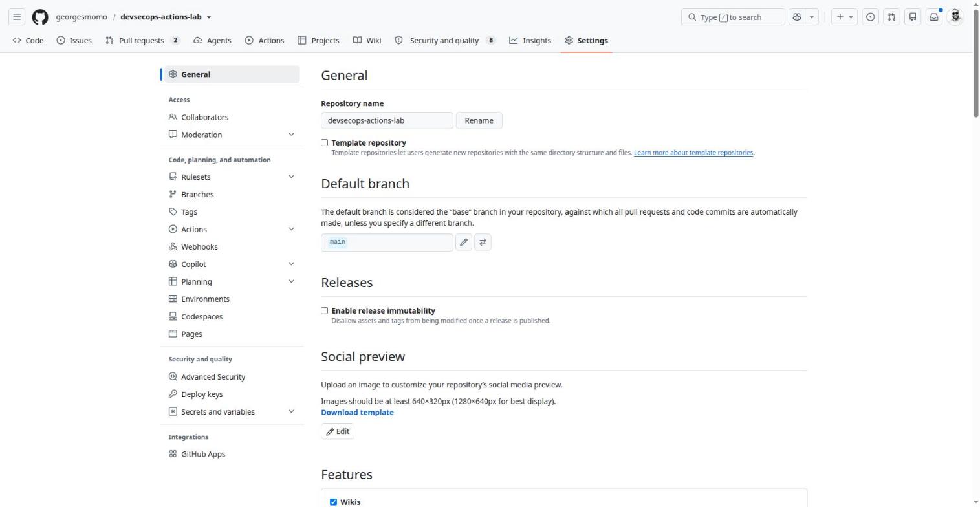Click the switch default branch arrows icon
The width and height of the screenshot is (980, 507).
[483, 243]
